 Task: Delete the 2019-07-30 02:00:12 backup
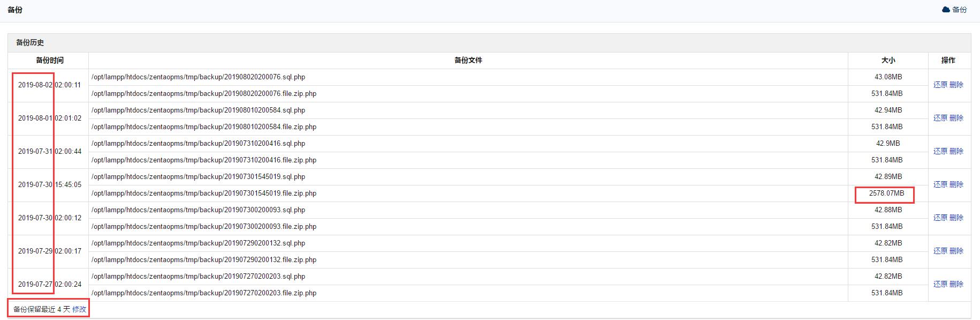click(x=956, y=218)
